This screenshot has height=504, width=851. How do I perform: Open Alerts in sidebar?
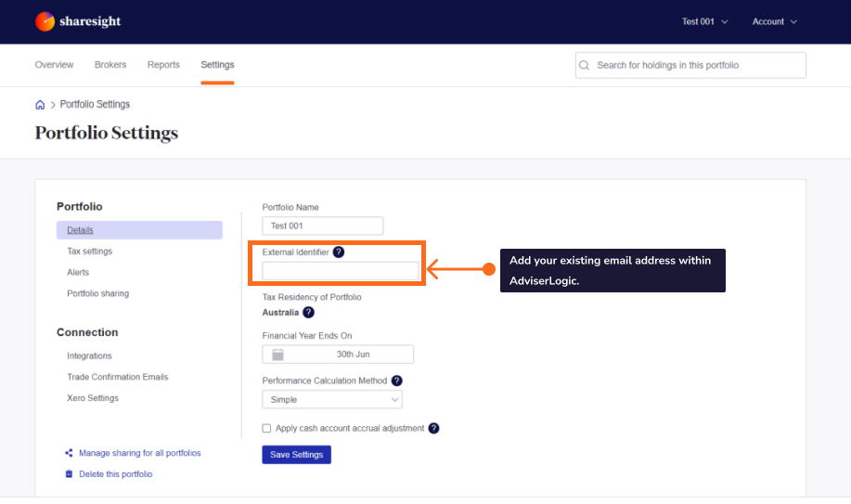(78, 272)
